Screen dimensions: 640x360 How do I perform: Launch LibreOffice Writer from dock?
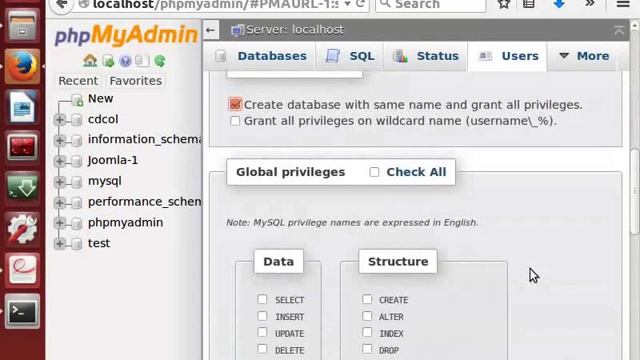point(22,107)
